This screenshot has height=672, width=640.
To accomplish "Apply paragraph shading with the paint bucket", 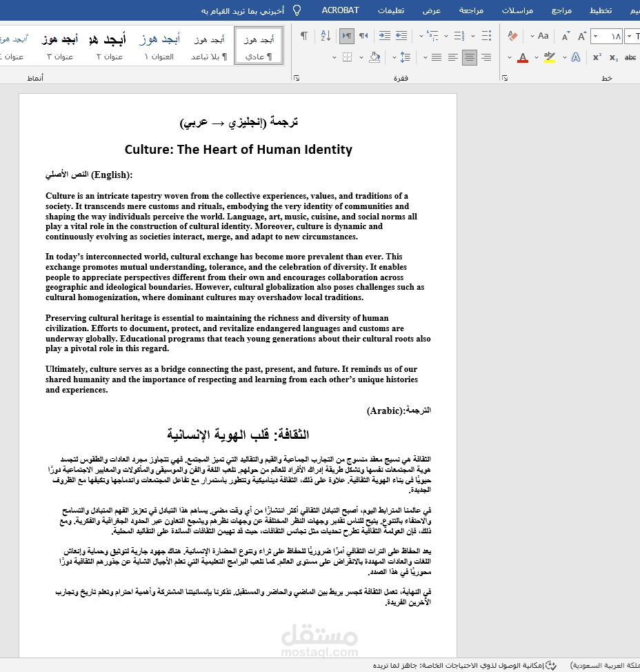I will point(374,57).
